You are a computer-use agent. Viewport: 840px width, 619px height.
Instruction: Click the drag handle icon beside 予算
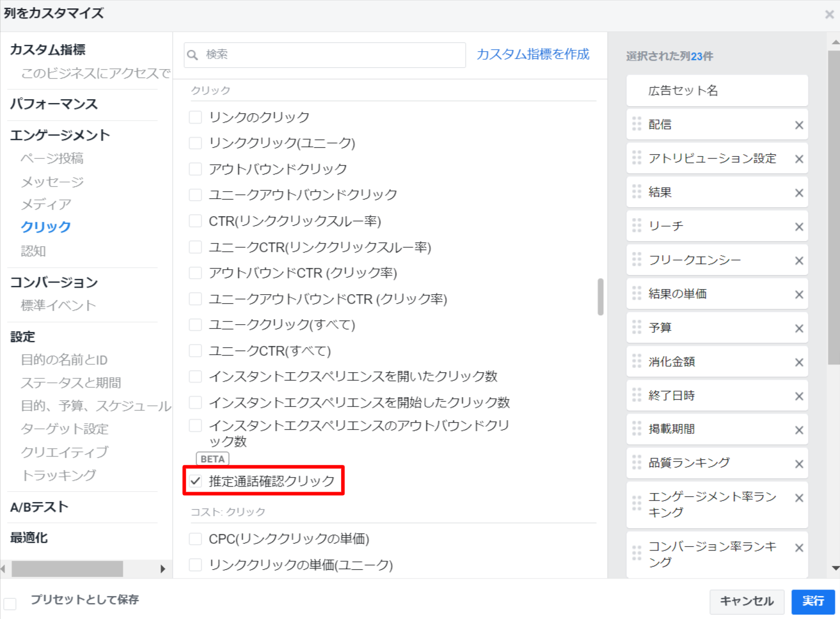[x=637, y=327]
